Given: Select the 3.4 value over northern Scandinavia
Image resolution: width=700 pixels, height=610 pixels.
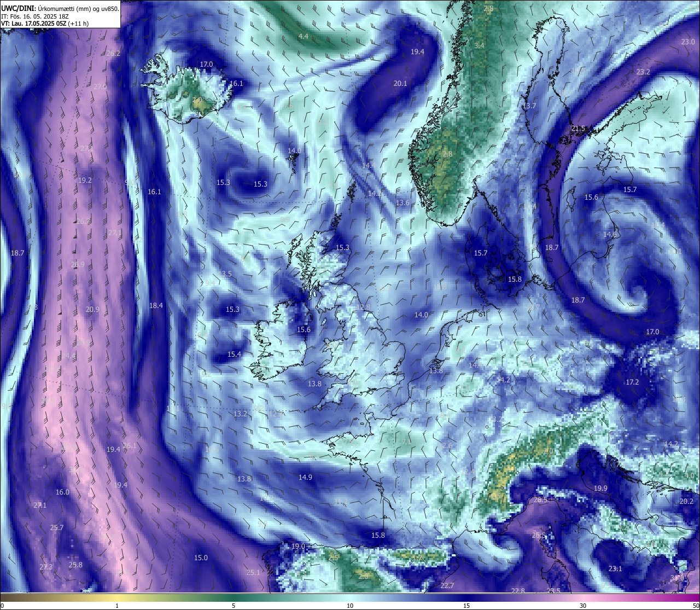Looking at the screenshot, I should point(479,45).
